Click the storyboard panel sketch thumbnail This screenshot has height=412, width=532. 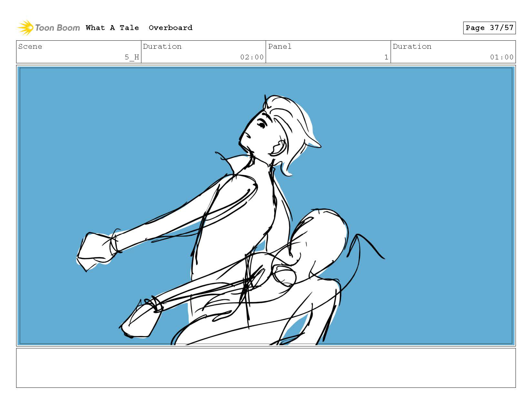click(266, 206)
